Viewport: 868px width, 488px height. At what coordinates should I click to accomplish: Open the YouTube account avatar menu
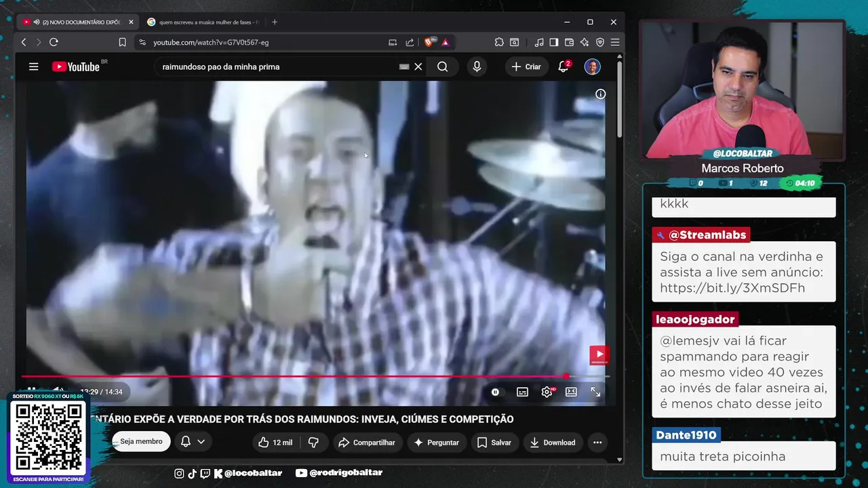(x=593, y=66)
